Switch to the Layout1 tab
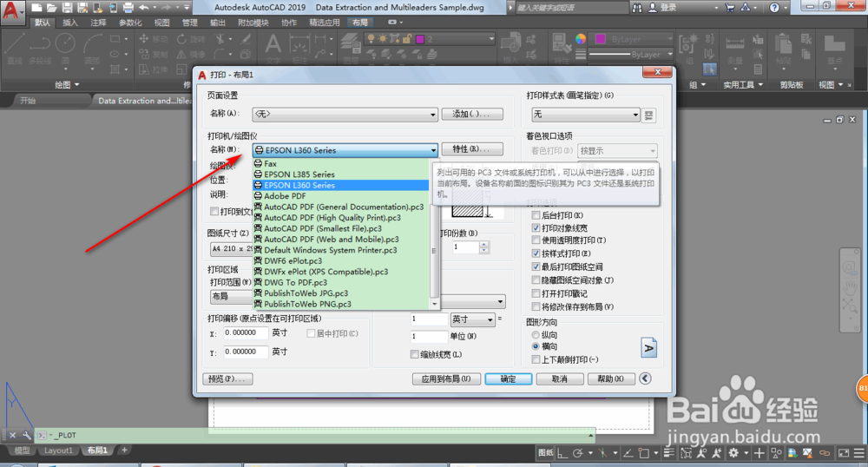 coord(58,451)
